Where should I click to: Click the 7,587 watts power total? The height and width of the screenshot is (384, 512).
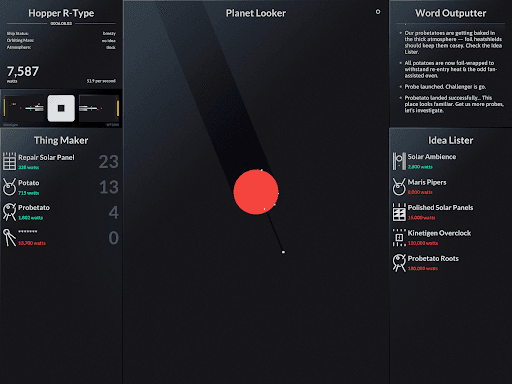(x=23, y=71)
